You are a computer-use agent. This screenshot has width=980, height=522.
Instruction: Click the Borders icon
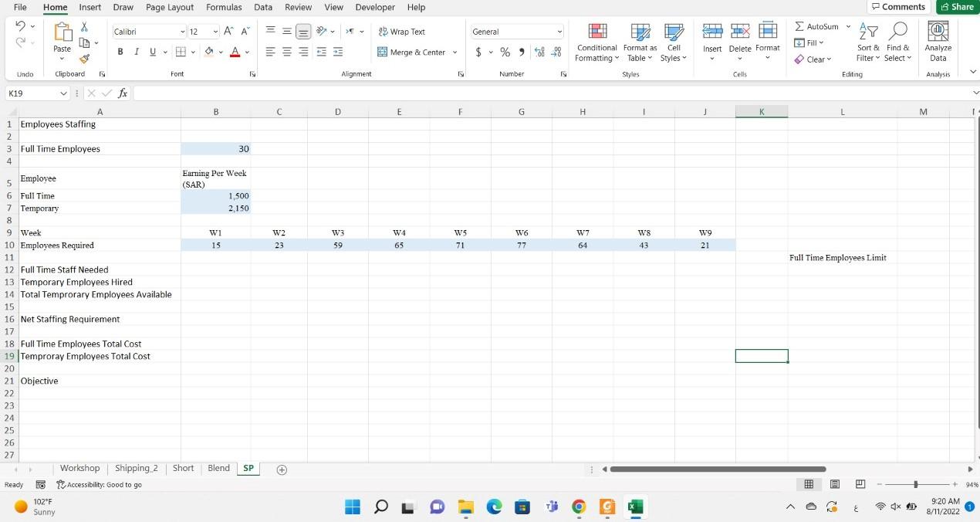click(179, 53)
